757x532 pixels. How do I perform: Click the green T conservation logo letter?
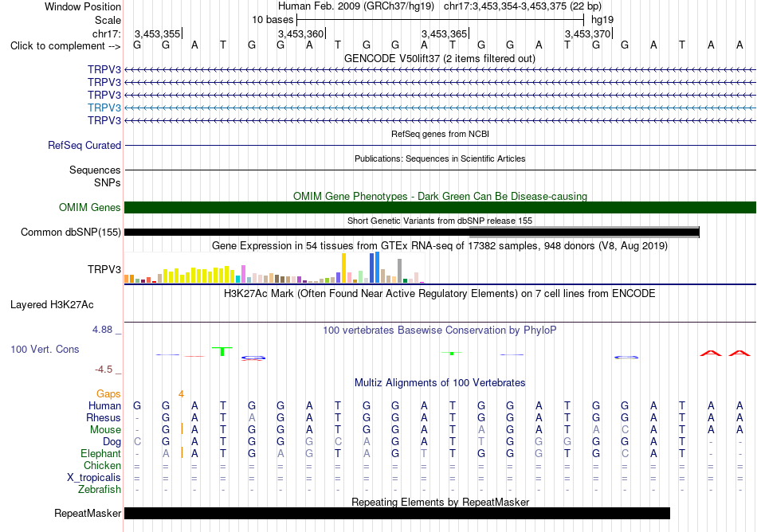tap(222, 351)
